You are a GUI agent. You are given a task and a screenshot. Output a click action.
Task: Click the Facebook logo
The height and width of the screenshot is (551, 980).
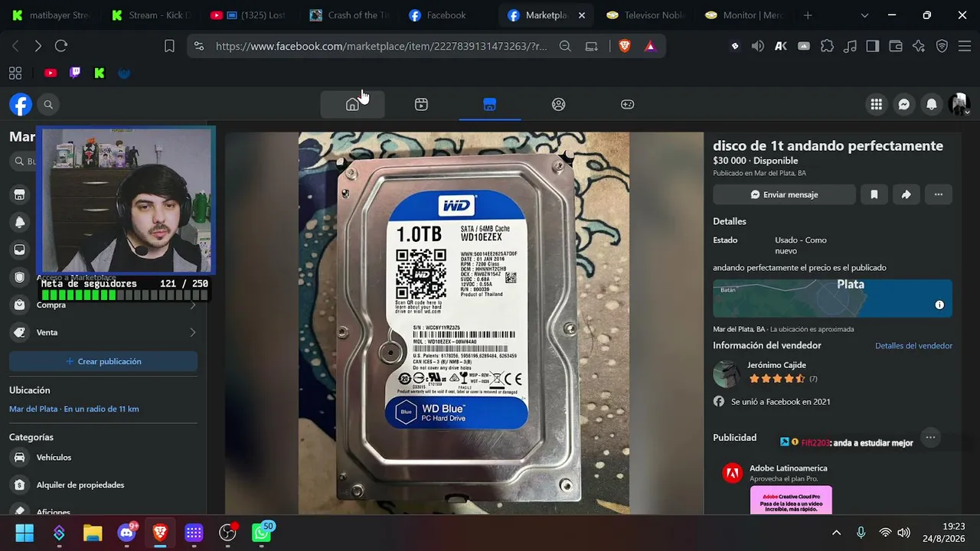(x=21, y=104)
